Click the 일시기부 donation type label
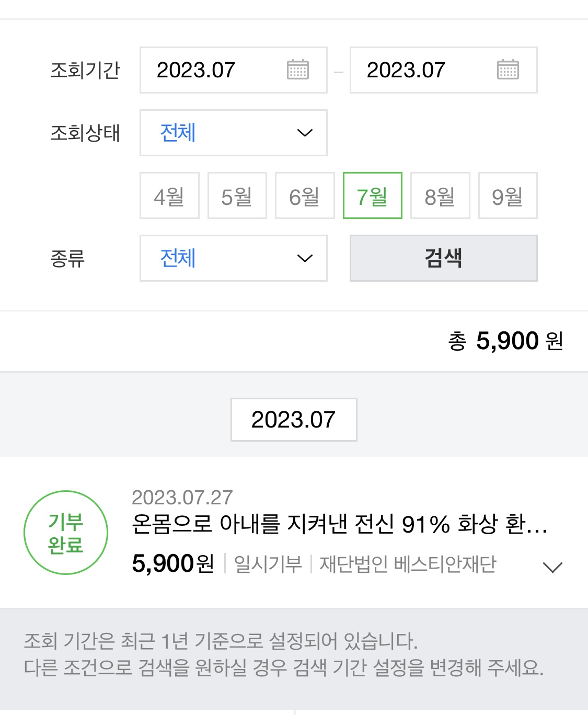This screenshot has height=715, width=588. [268, 564]
